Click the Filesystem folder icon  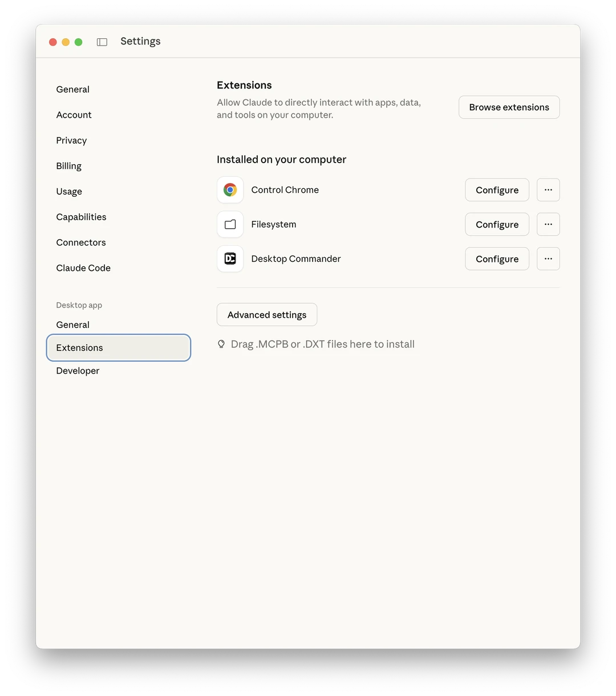click(230, 224)
